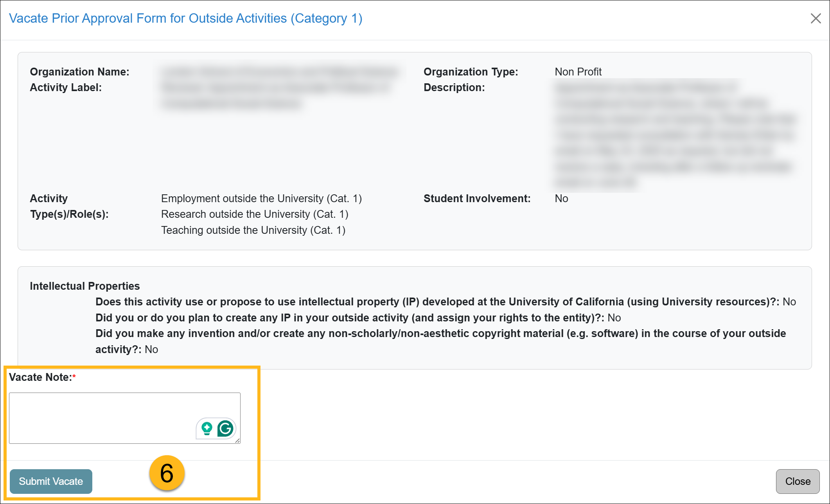Screen dimensions: 830x504
Task: Click Research outside the University entry
Action: click(255, 214)
